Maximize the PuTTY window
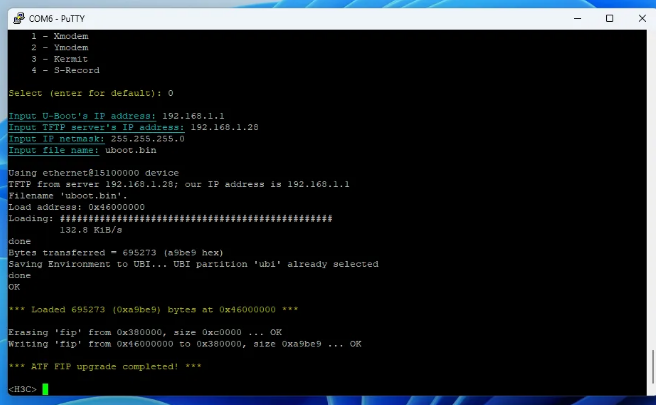The width and height of the screenshot is (656, 405). coord(609,17)
